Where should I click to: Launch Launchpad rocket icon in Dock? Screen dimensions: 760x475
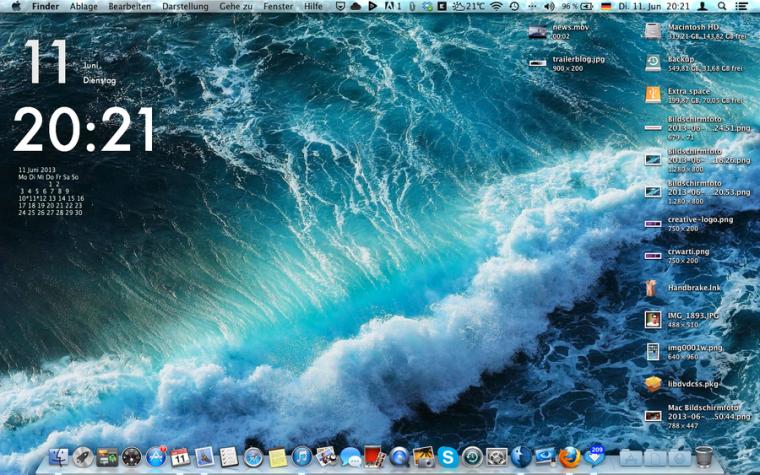tap(83, 457)
